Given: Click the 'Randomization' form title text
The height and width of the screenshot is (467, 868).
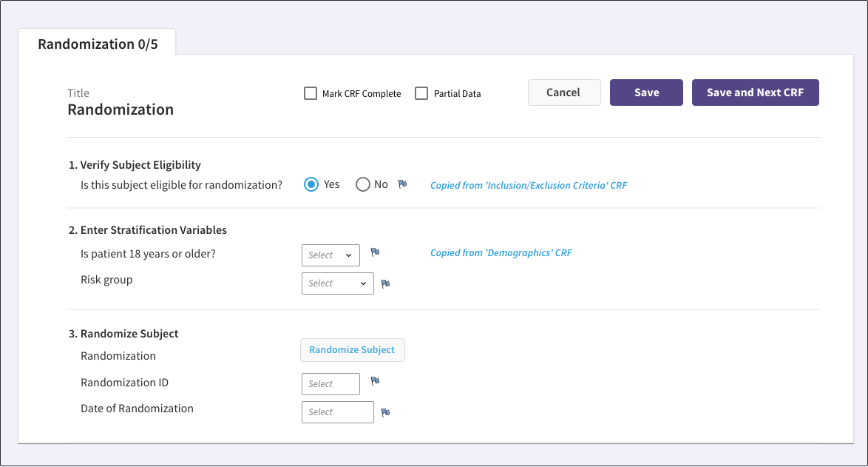Looking at the screenshot, I should click(x=121, y=109).
